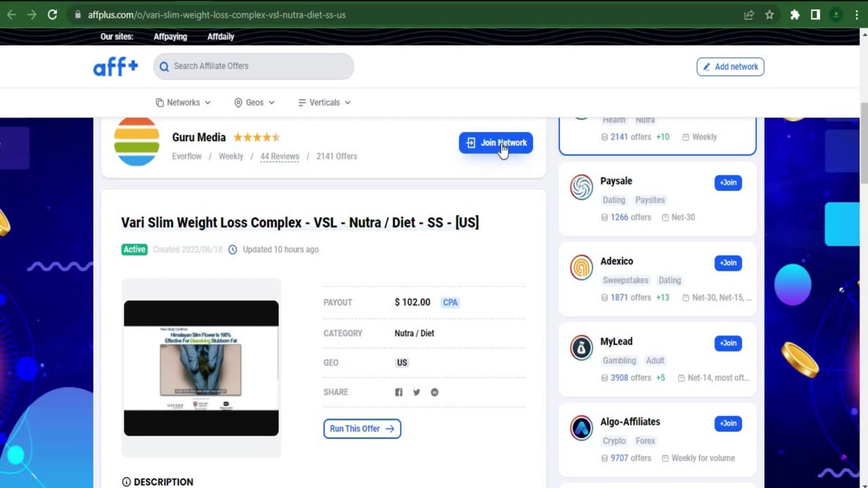Click the Vari Slim offer title heading
The image size is (868, 488).
tap(300, 222)
